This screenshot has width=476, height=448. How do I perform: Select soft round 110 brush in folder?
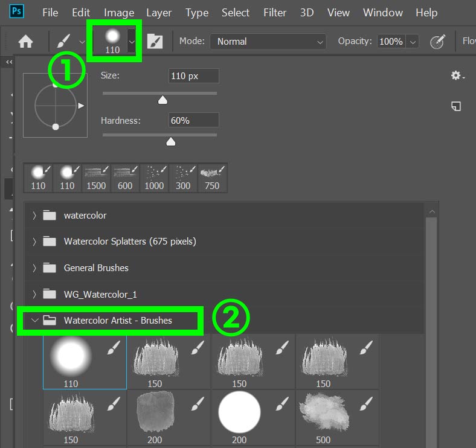tap(85, 362)
